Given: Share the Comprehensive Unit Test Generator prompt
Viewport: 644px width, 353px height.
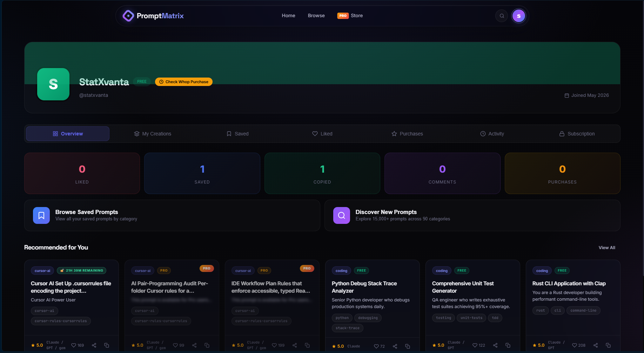Looking at the screenshot, I should 495,345.
